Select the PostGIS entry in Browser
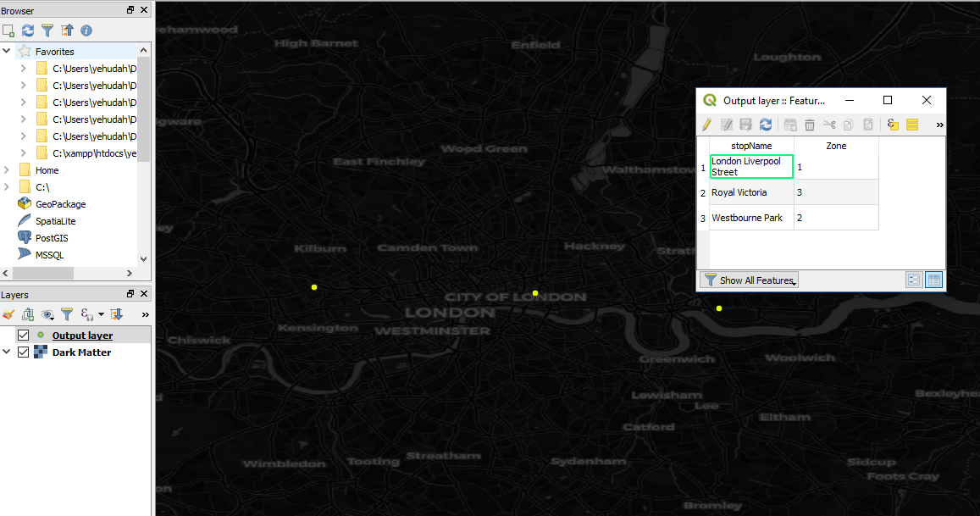980x516 pixels. [52, 238]
